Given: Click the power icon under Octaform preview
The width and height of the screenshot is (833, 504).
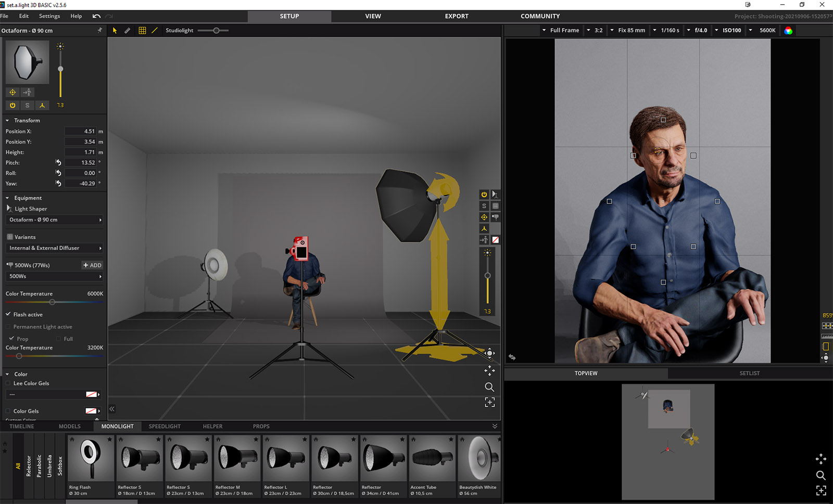Looking at the screenshot, I should 12,105.
